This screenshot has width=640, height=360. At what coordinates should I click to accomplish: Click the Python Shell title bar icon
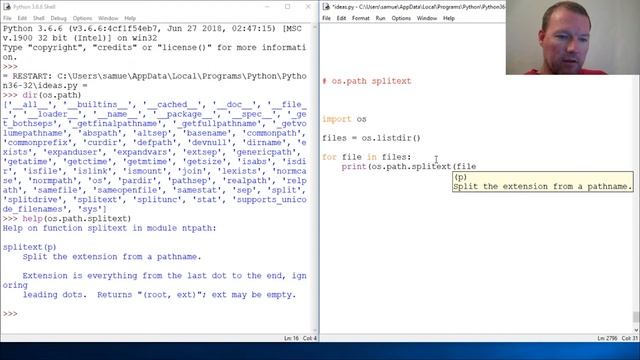[x=7, y=7]
